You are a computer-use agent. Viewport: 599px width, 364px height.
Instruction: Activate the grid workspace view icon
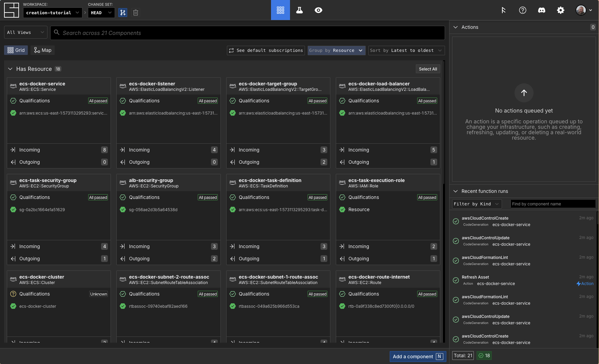(280, 10)
